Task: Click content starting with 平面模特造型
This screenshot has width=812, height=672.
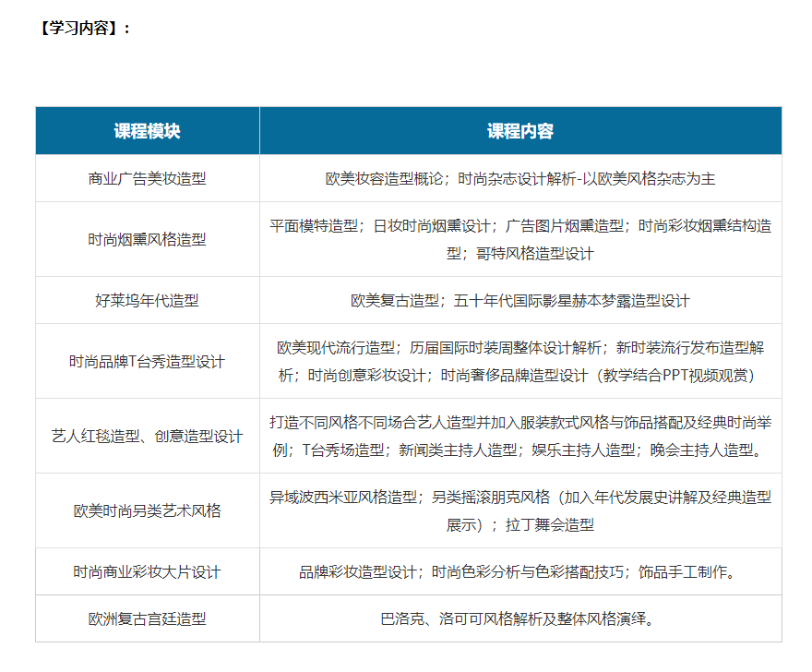Action: [x=520, y=226]
